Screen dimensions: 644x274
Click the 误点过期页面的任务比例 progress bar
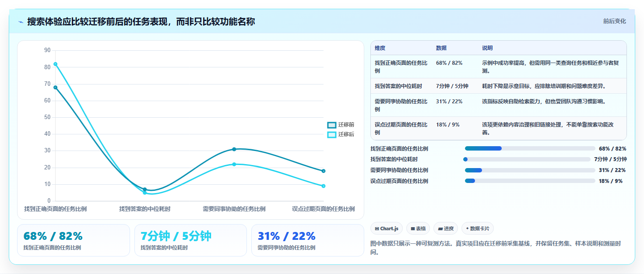[530, 181]
